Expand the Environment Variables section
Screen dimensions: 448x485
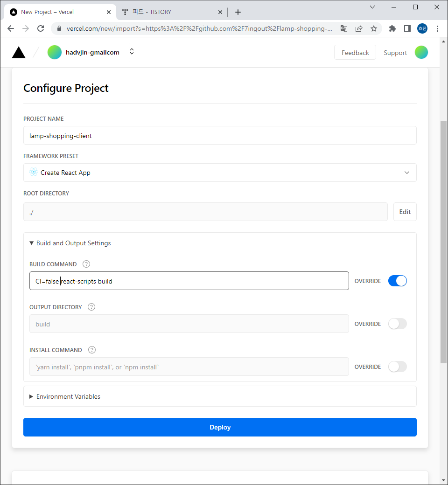pos(220,396)
